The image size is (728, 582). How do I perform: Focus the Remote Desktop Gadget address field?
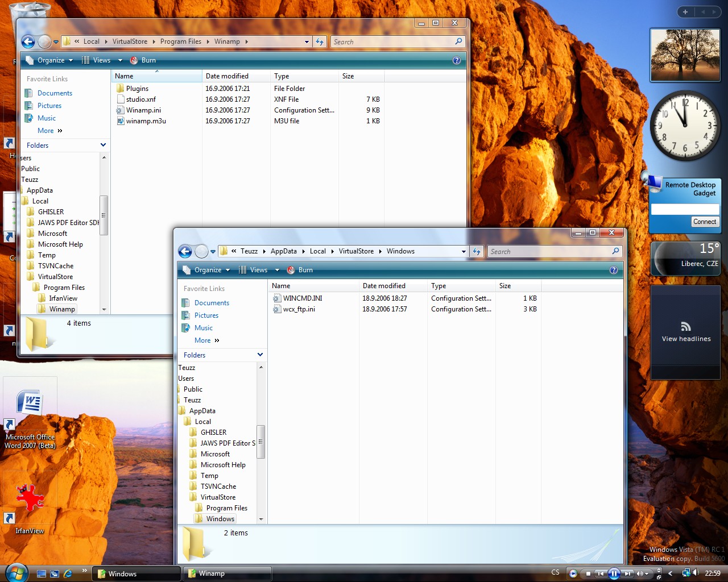(x=685, y=209)
